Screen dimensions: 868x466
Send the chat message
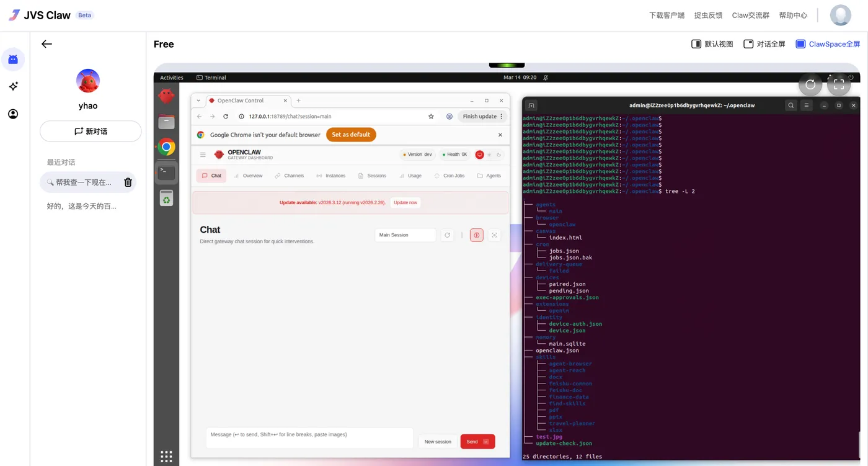(x=477, y=442)
